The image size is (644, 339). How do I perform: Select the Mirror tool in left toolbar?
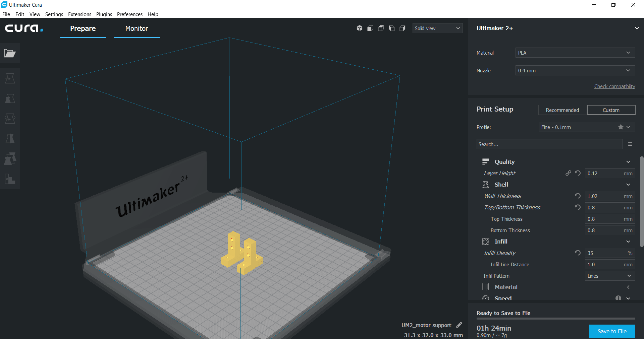click(10, 139)
